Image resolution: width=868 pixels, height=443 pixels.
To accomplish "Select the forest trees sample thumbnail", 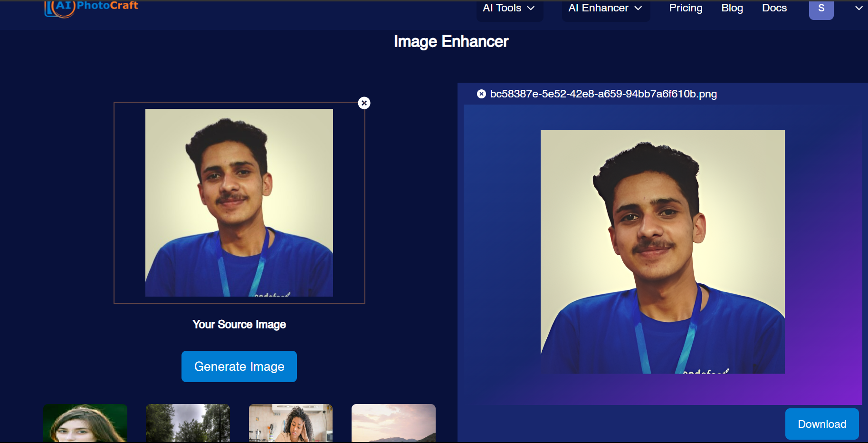I will click(x=188, y=423).
